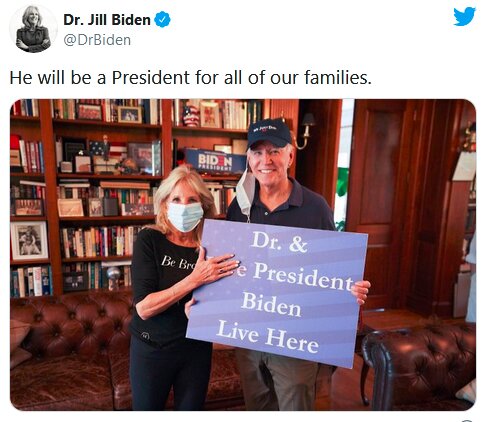Click the navy baseball cap in photo
Image resolution: width=482 pixels, height=422 pixels.
[269, 133]
